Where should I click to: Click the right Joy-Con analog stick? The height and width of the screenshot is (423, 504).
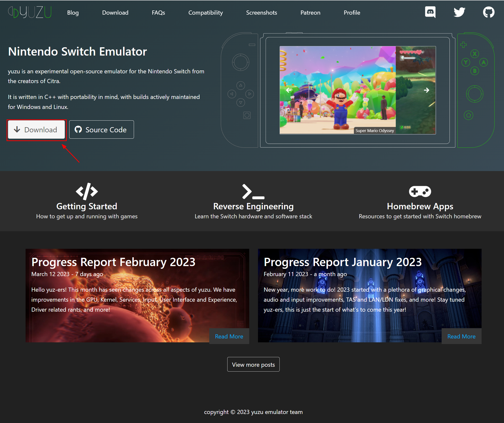tap(475, 94)
